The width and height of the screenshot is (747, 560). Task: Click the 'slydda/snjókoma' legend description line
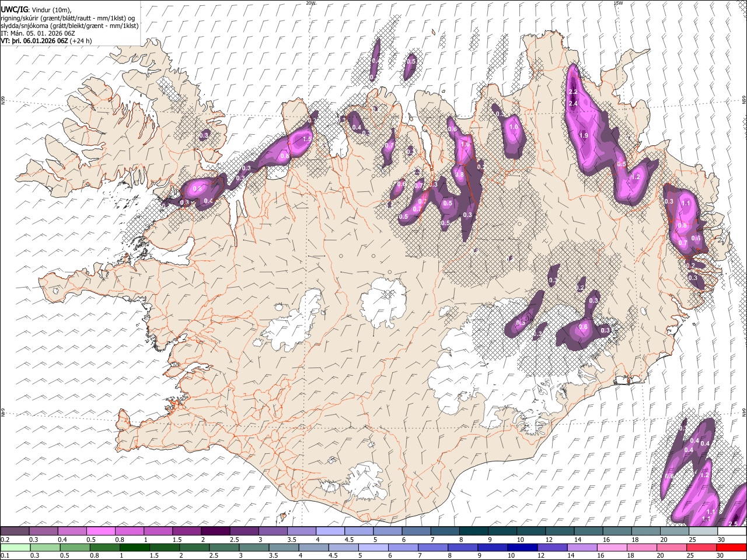[70, 26]
